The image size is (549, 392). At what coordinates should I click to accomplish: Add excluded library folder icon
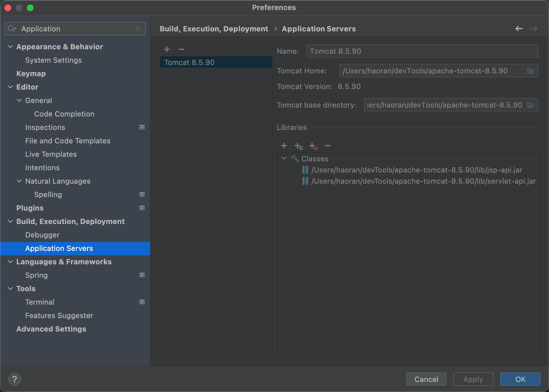point(313,146)
